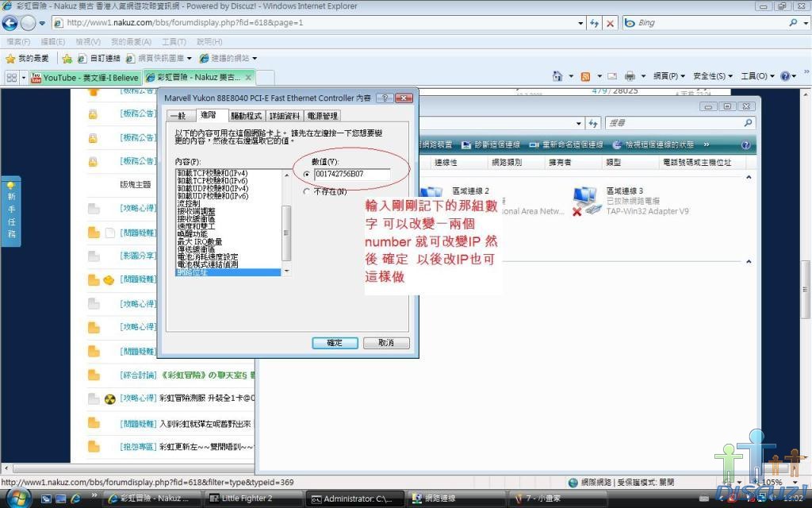
Task: Click the Windows Start orb
Action: tap(19, 498)
